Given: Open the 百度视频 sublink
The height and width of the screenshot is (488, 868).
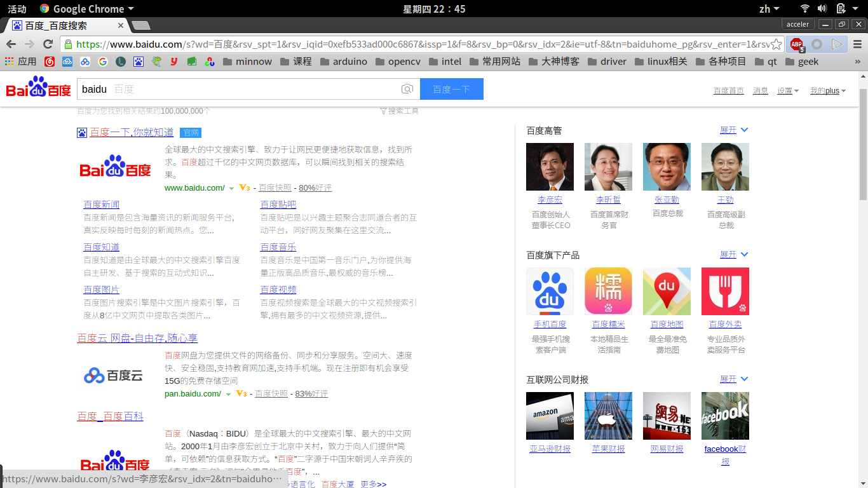Looking at the screenshot, I should click(278, 290).
